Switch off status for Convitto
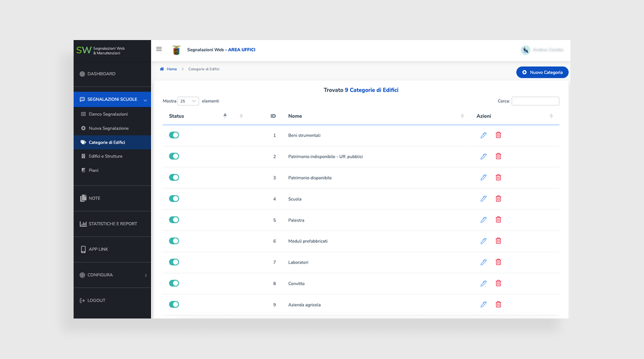 pos(174,284)
